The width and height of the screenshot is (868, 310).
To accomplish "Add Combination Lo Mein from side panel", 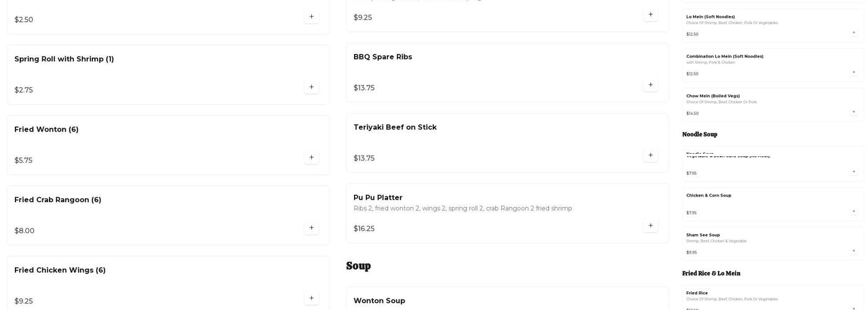I will [853, 73].
